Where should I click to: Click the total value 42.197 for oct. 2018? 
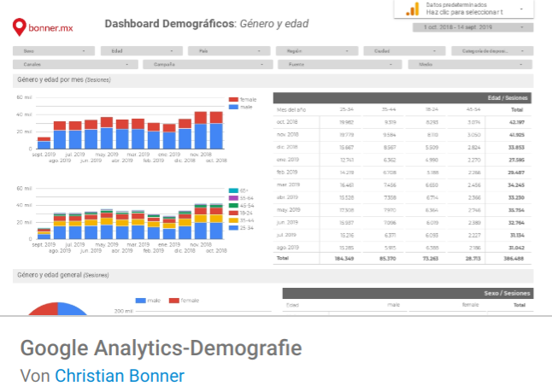click(x=516, y=122)
